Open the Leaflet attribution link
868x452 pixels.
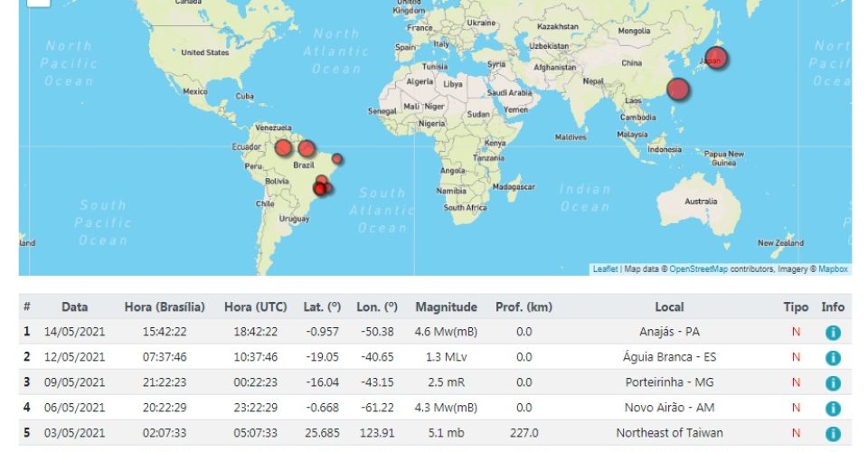605,269
